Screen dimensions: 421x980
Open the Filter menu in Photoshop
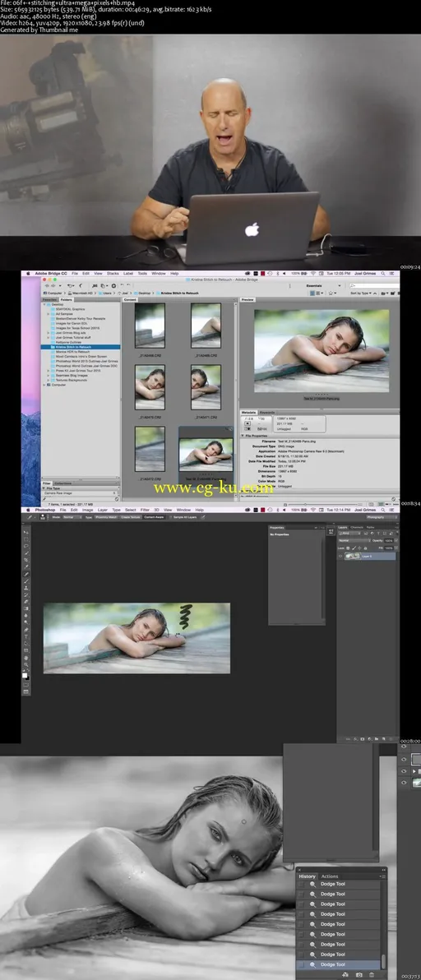(x=145, y=510)
